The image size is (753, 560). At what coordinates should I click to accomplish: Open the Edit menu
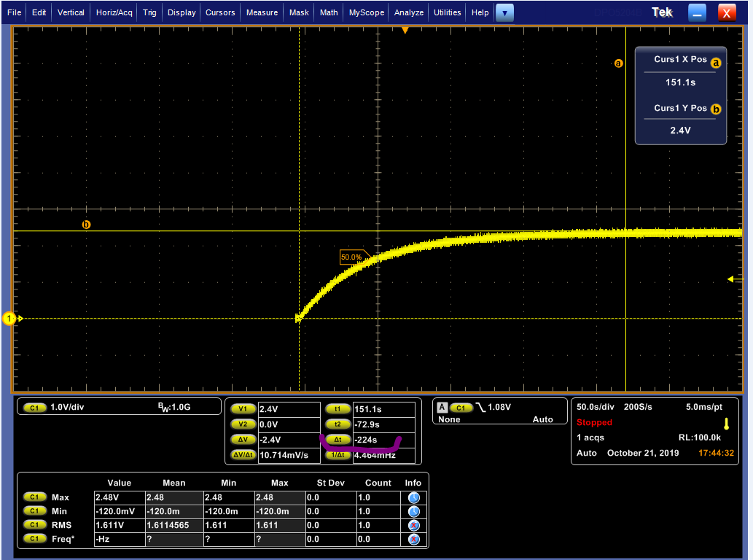(x=39, y=12)
